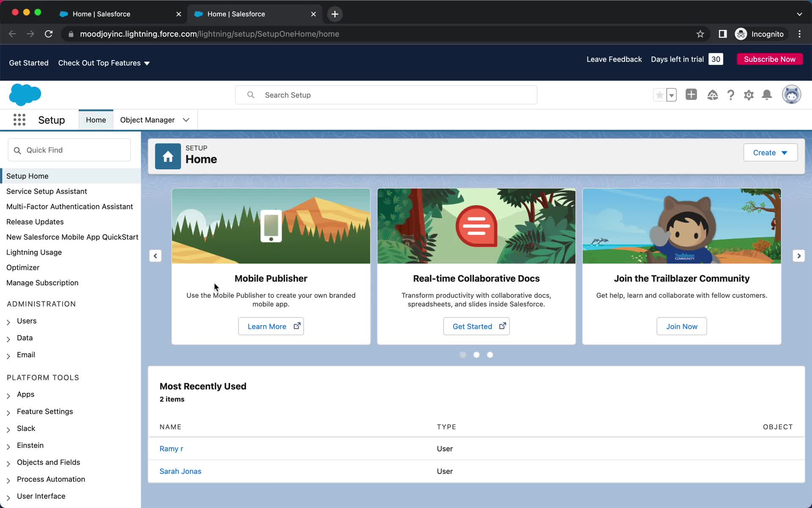Open Multi-Factor Authentication Assistant

point(69,207)
